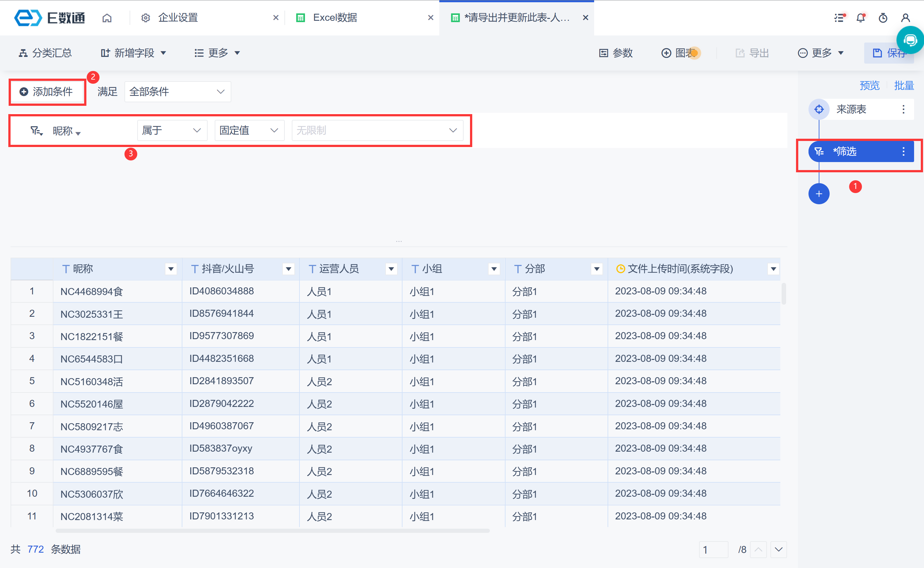This screenshot has width=924, height=568.
Task: Open the 属于 operator dropdown
Action: pos(172,130)
